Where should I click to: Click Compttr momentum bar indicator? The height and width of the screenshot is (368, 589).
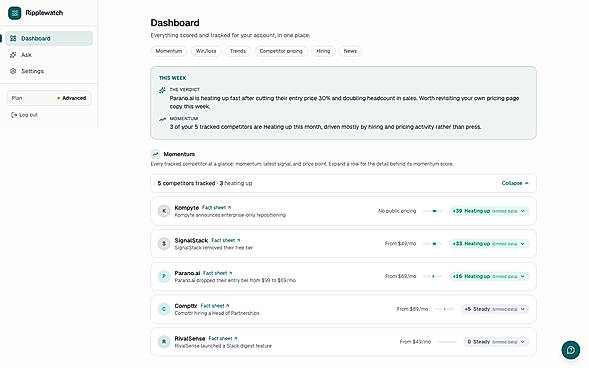pyautogui.click(x=444, y=309)
